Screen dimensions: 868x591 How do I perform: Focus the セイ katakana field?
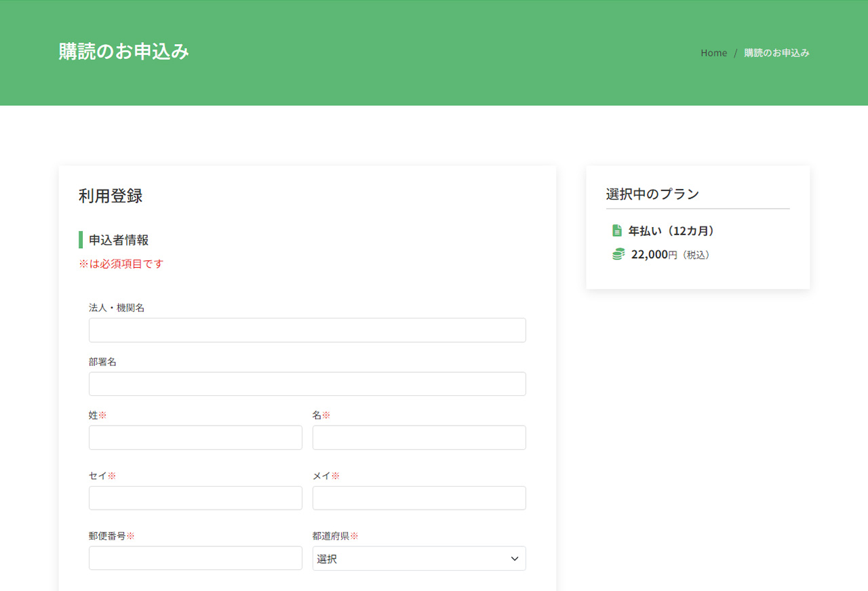coord(195,497)
